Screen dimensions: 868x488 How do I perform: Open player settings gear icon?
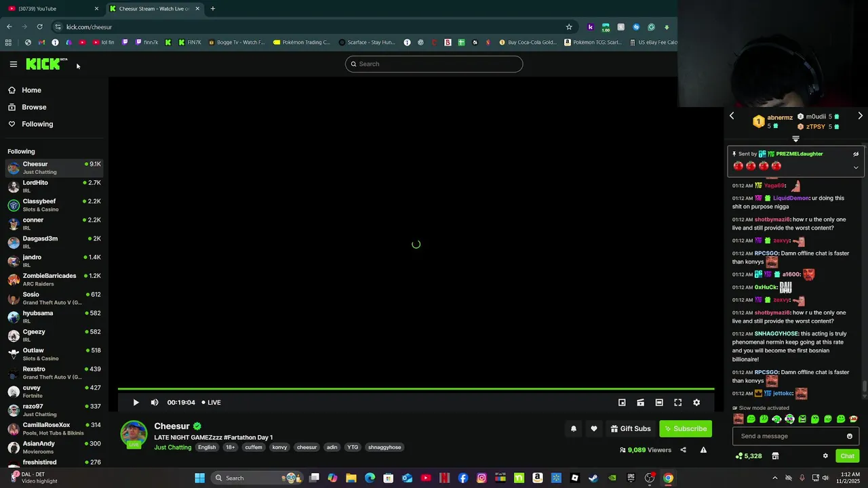click(x=696, y=403)
